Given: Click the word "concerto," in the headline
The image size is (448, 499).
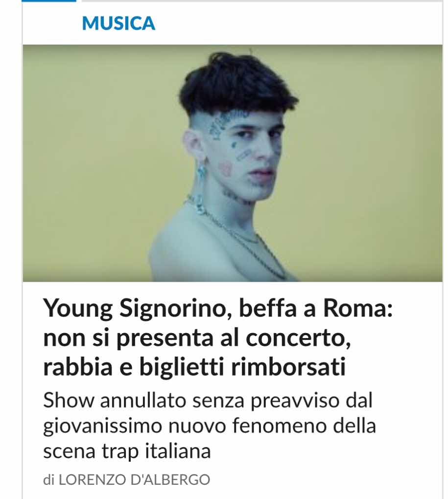Looking at the screenshot, I should click(298, 338).
